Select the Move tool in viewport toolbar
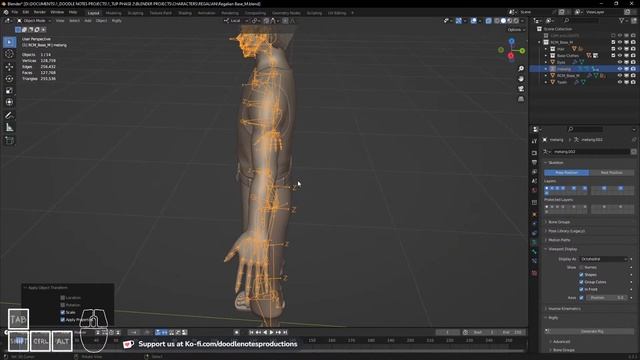The height and width of the screenshot is (360, 640). pos(9,67)
